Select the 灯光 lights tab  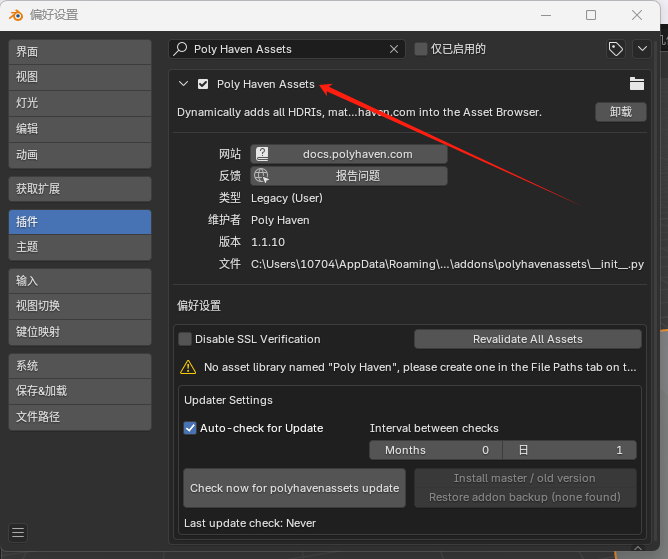point(80,103)
